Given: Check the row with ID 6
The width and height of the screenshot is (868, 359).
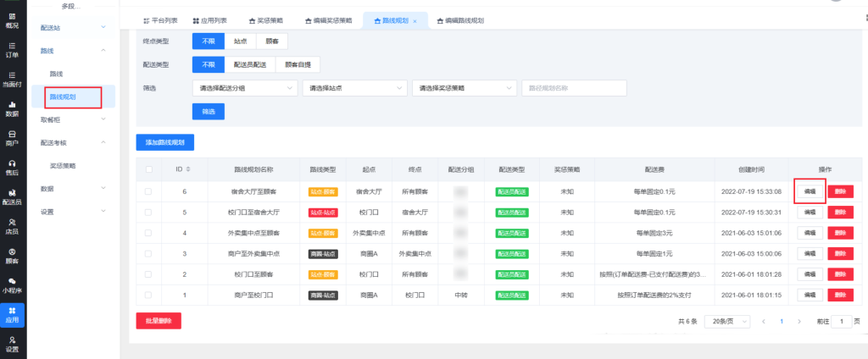Looking at the screenshot, I should 148,191.
